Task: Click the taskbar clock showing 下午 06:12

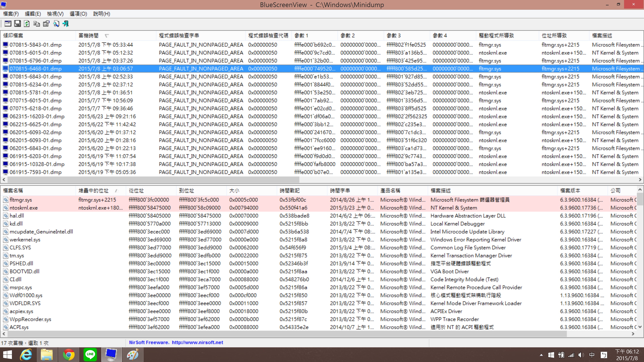Action: 627,355
